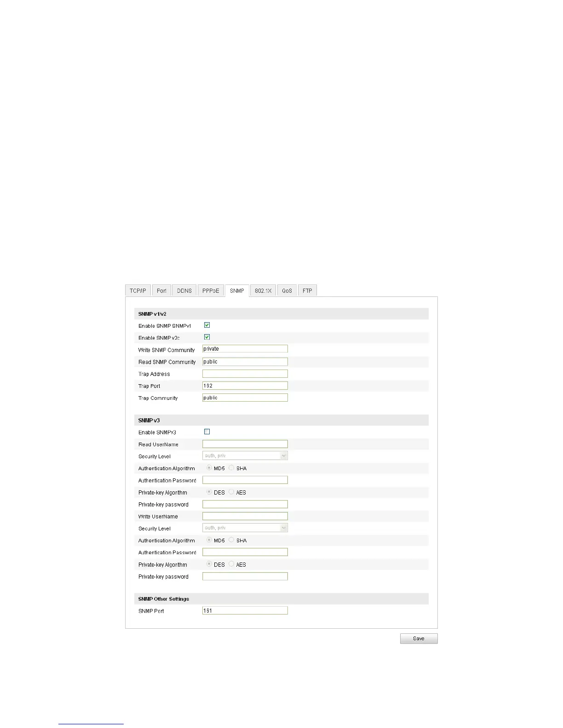Uncheck Enable SNMP SNMPv1 checkbox
563x728 pixels.
pos(207,325)
